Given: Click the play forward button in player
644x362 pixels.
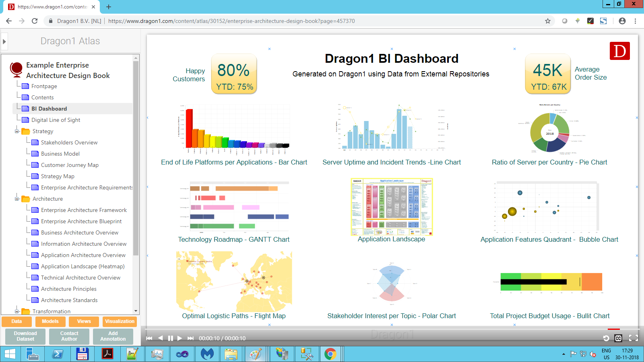Looking at the screenshot, I should point(180,338).
